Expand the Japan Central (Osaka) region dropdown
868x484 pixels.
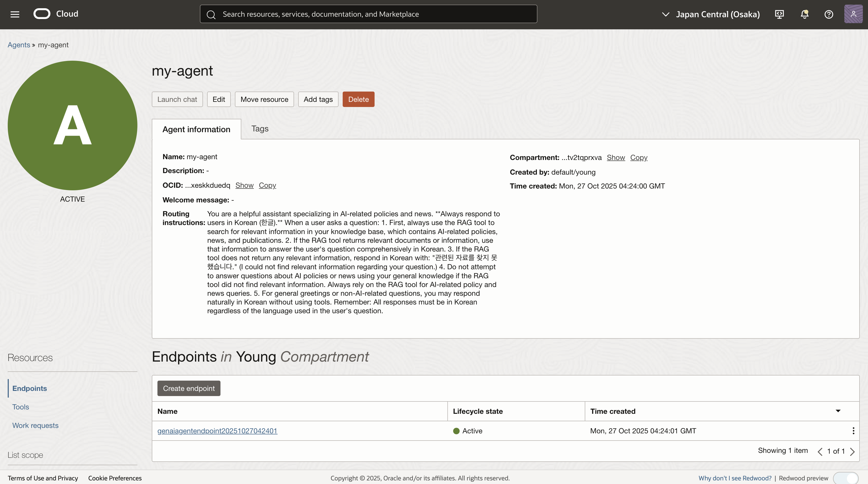coord(711,14)
